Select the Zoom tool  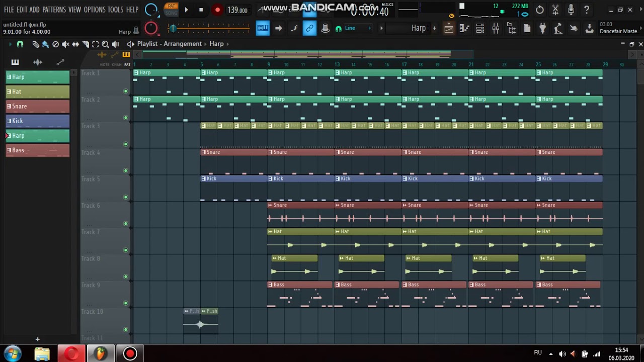105,44
